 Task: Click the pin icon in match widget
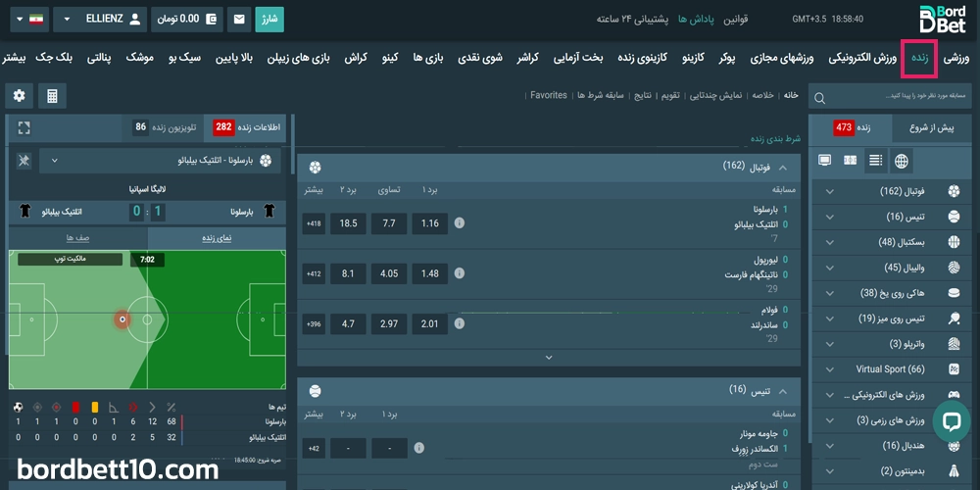click(x=24, y=162)
